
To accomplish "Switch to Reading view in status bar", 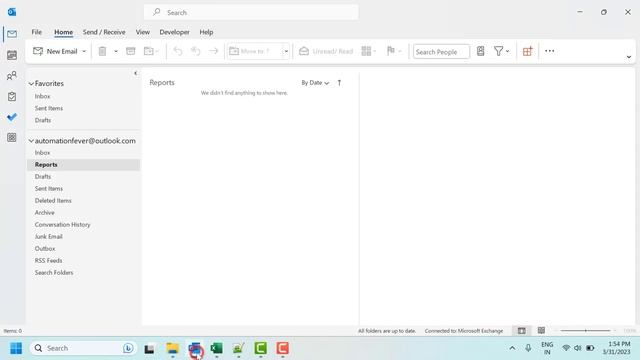I will [541, 331].
